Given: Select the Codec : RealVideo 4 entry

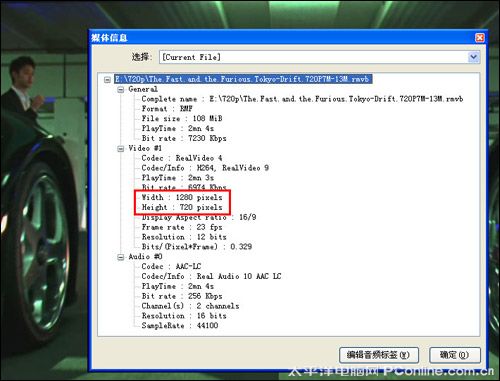Looking at the screenshot, I should [182, 158].
